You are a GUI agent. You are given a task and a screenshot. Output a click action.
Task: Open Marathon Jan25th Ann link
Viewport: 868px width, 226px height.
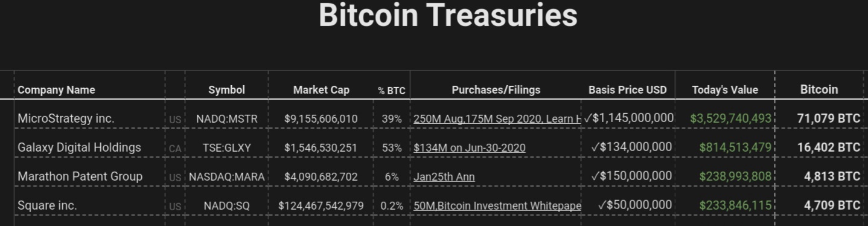coord(444,176)
